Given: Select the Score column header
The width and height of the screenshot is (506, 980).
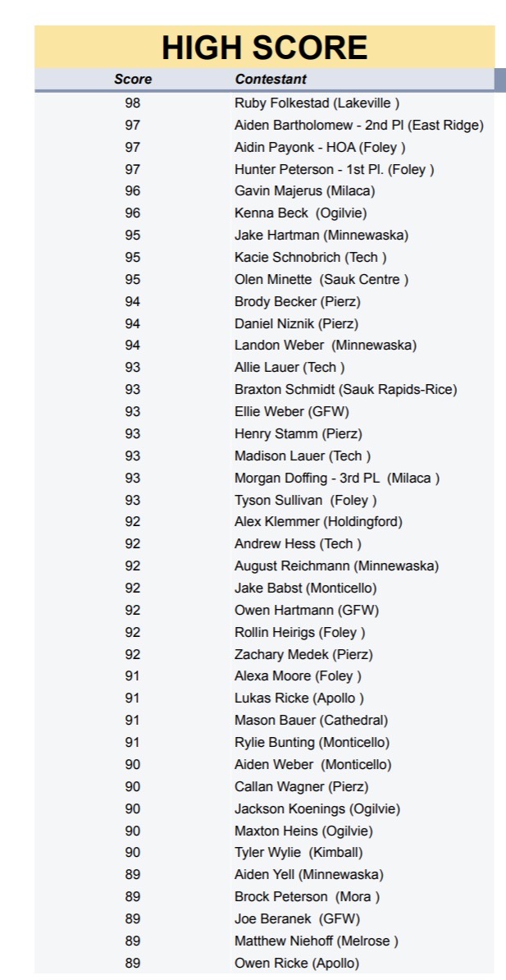Looking at the screenshot, I should pos(133,80).
